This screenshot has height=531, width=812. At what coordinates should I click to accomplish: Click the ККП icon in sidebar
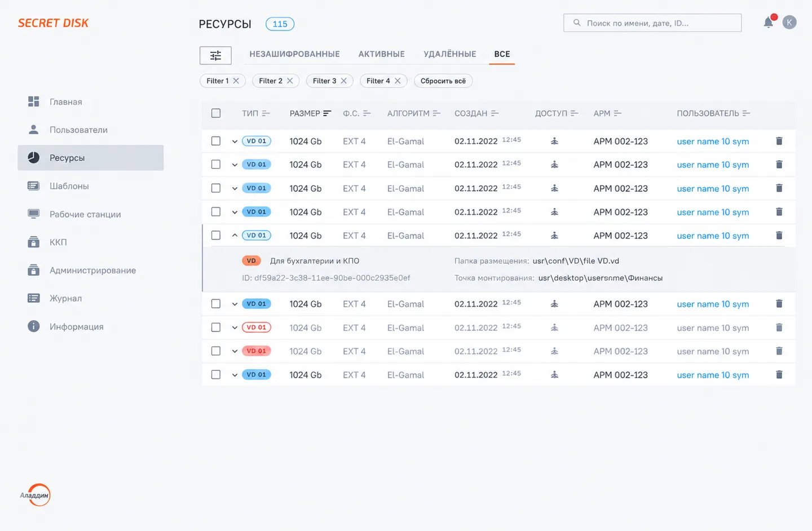point(34,242)
